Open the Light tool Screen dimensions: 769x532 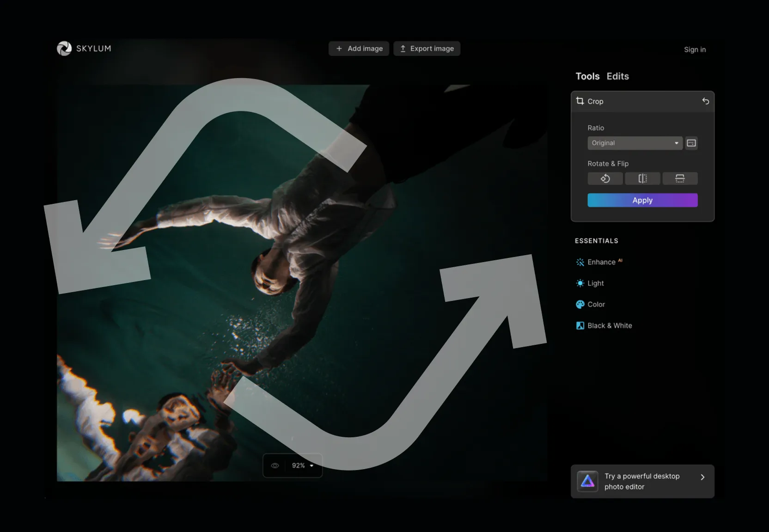590,283
